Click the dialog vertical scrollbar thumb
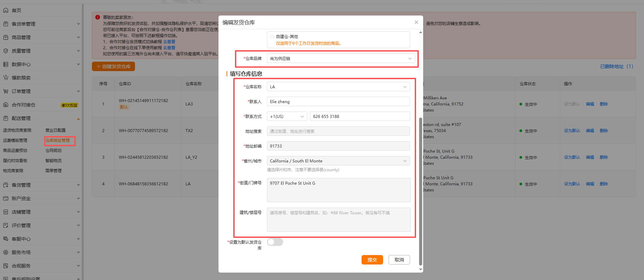The height and width of the screenshot is (280, 644). point(420,191)
